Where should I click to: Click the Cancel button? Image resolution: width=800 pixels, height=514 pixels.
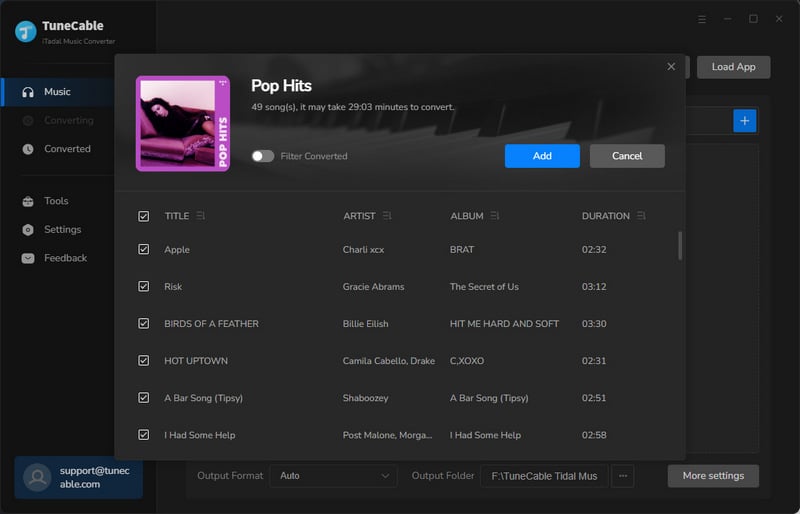(x=627, y=156)
